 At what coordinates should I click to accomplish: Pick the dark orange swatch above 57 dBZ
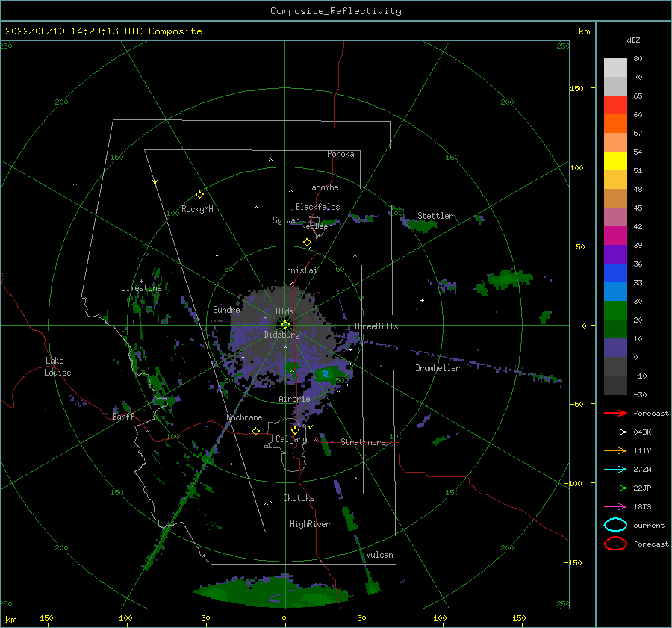pyautogui.click(x=615, y=123)
